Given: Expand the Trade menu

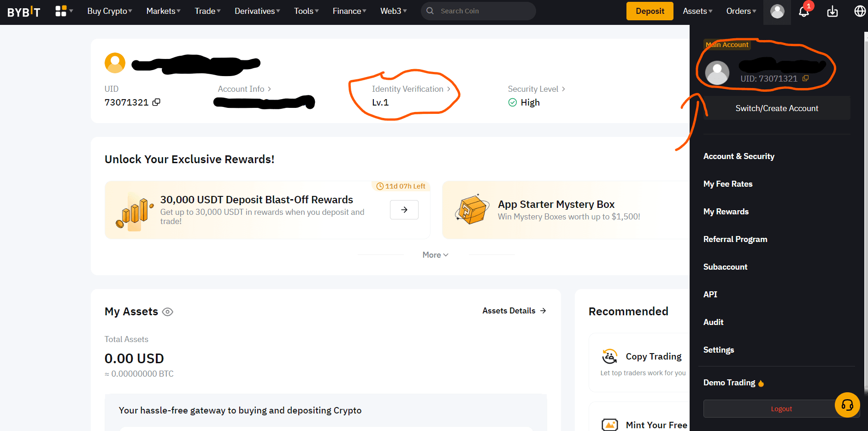Looking at the screenshot, I should [x=207, y=11].
